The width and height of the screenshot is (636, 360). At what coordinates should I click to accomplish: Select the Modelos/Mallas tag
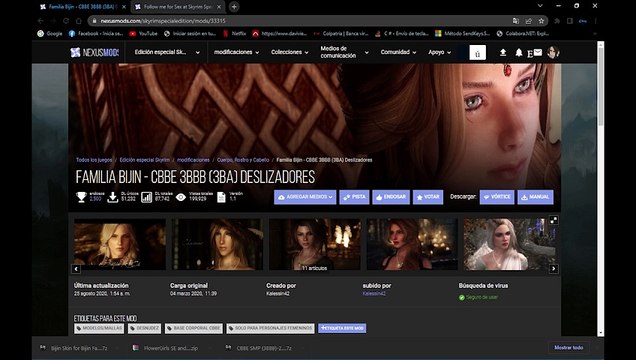coord(99,328)
